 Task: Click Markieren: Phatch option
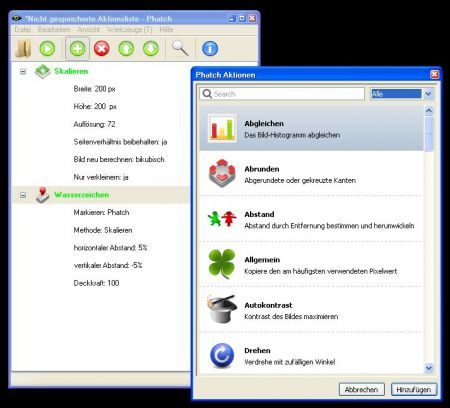pyautogui.click(x=101, y=212)
